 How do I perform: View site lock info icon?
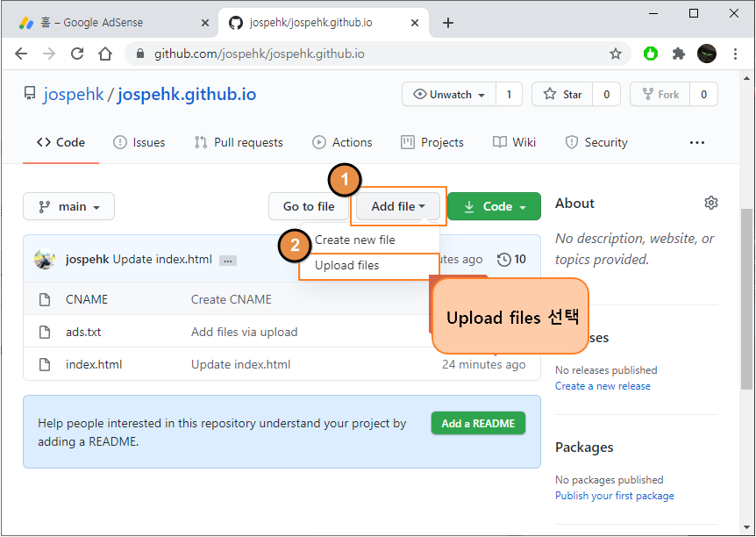[x=140, y=54]
